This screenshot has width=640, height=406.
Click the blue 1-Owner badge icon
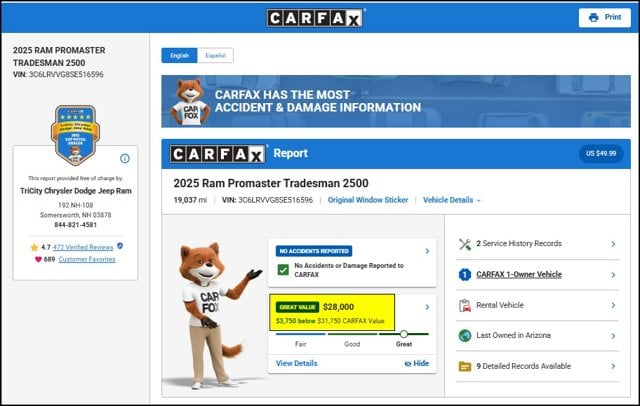pos(464,275)
